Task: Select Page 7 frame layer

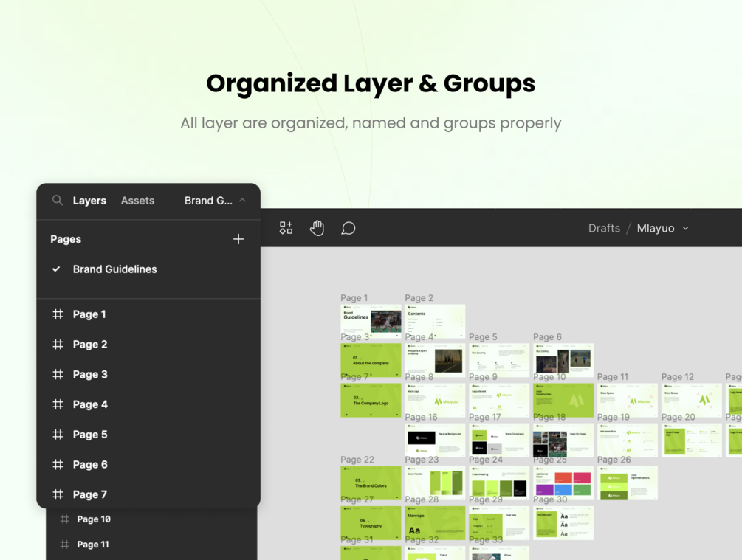Action: [148, 494]
